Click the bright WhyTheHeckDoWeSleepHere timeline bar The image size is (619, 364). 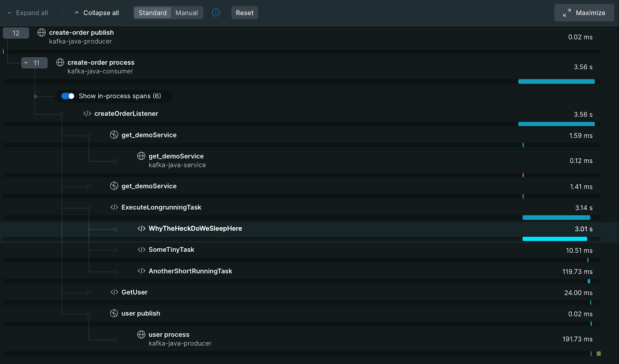point(555,239)
